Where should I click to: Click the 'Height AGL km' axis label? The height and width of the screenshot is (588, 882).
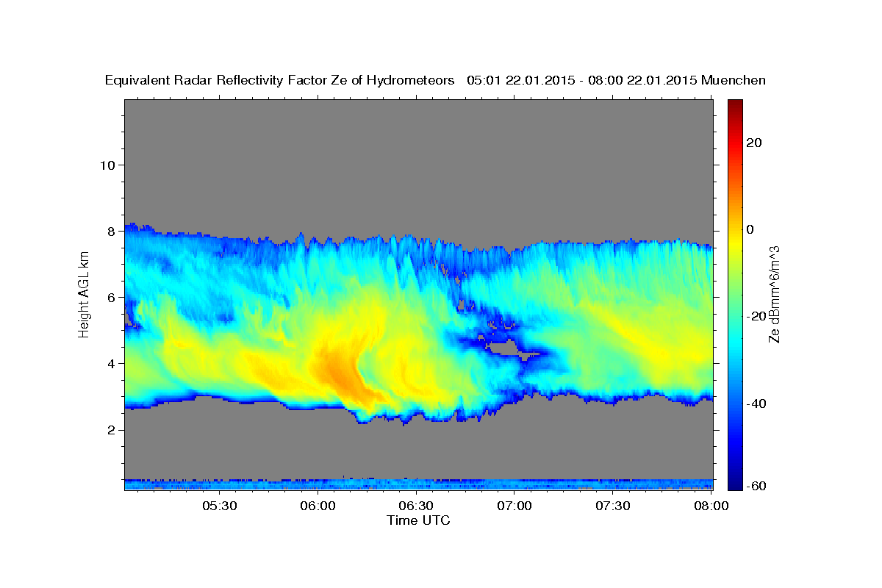[85, 294]
